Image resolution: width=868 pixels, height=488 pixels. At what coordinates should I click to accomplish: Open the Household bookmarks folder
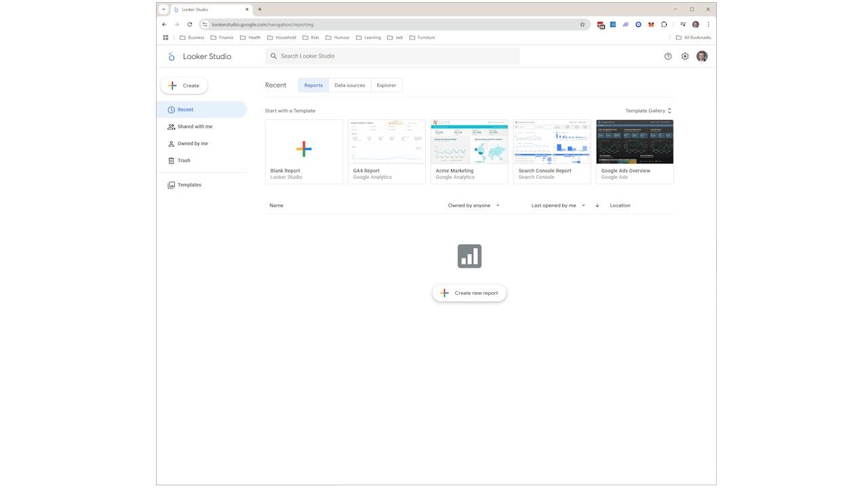point(281,37)
